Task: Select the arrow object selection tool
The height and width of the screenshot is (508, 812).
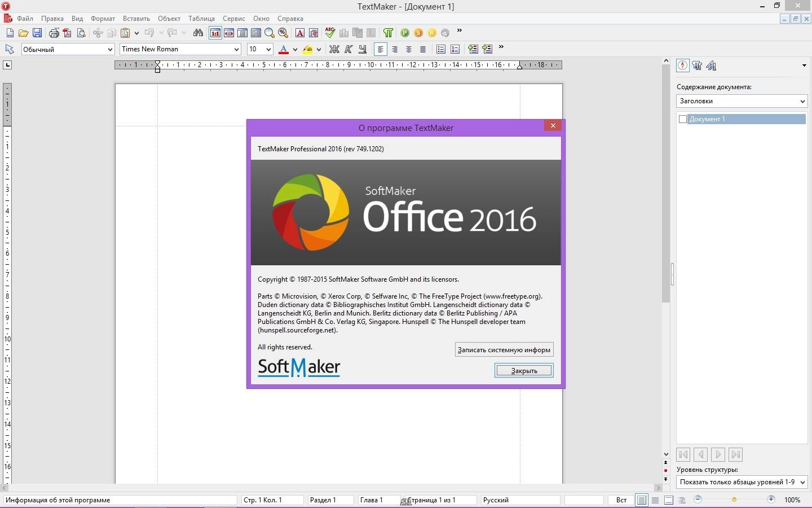Action: (10, 49)
